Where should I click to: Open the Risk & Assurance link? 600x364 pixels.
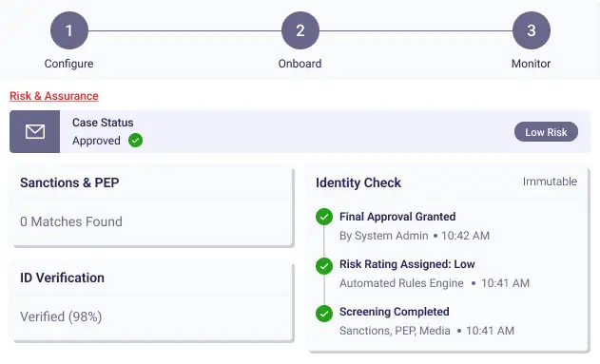pyautogui.click(x=54, y=96)
